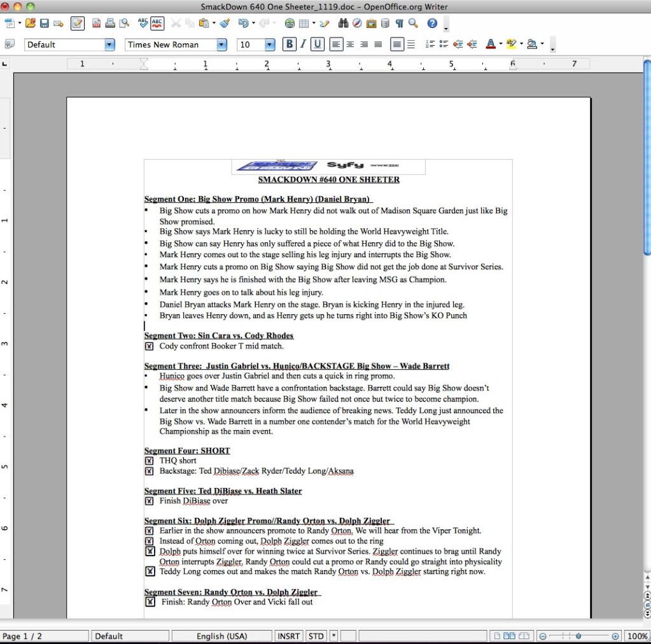Open the OpenOffice Help icon
651x644 pixels.
coord(432,24)
